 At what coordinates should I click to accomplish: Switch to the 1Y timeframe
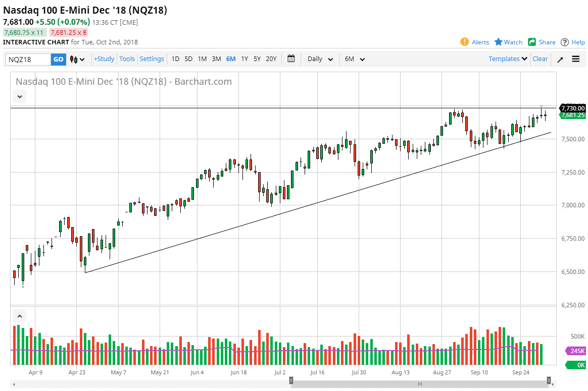pyautogui.click(x=244, y=59)
